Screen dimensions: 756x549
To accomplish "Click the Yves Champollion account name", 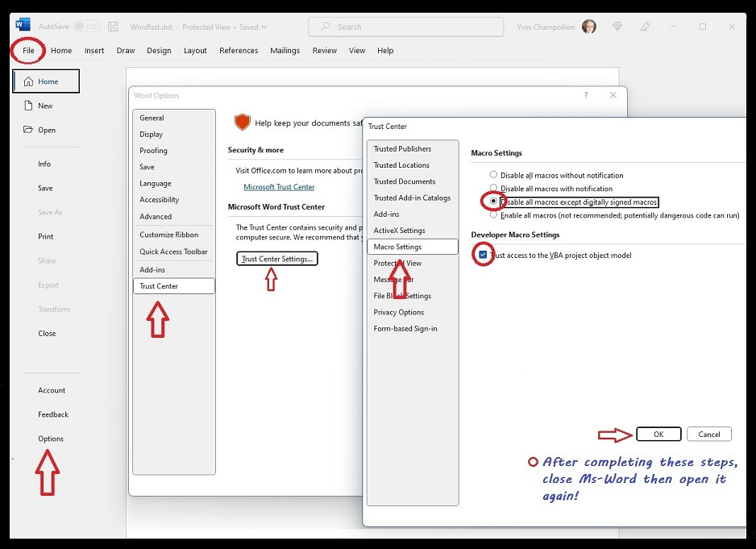I will 546,27.
